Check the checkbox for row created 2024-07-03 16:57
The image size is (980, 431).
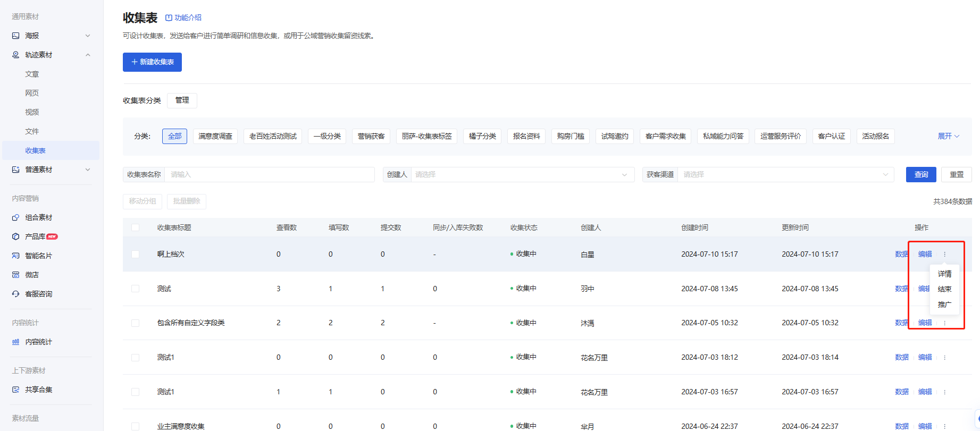[135, 392]
